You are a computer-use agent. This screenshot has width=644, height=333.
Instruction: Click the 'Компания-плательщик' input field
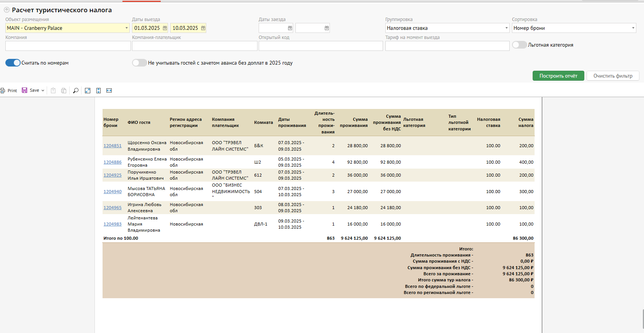(194, 46)
